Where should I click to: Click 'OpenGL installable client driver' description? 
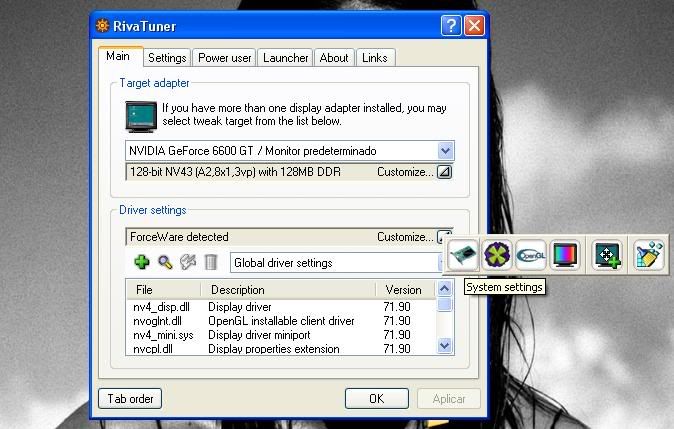[x=281, y=321]
